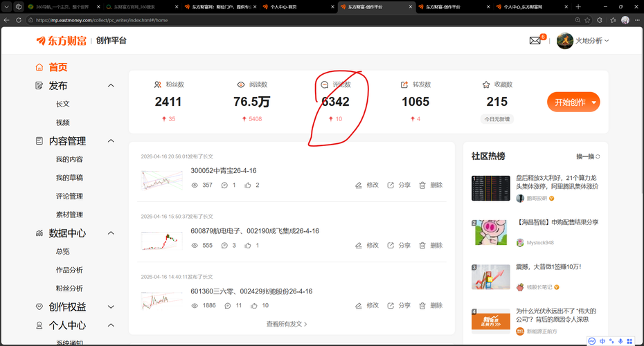Open 我的内容 in sidebar

[x=69, y=159]
